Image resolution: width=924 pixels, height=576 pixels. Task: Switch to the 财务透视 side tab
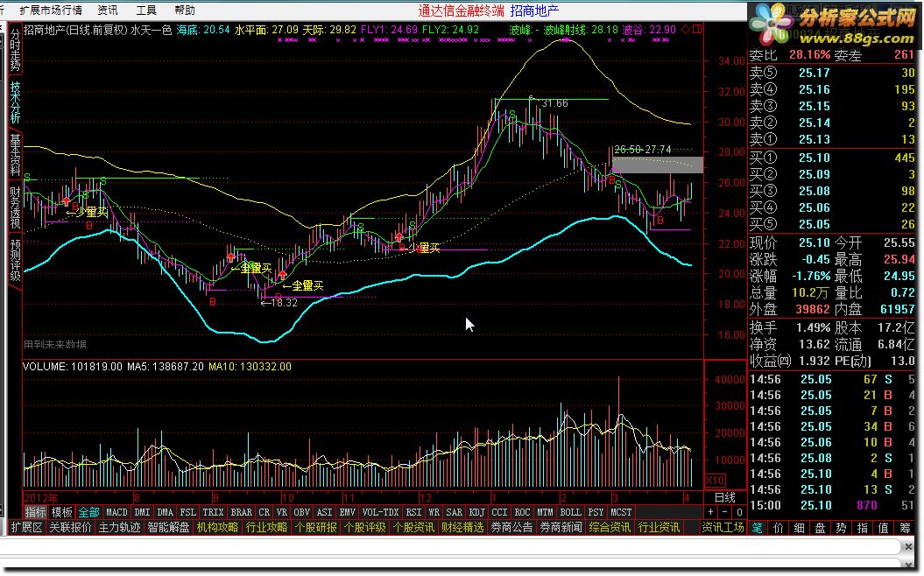point(15,207)
